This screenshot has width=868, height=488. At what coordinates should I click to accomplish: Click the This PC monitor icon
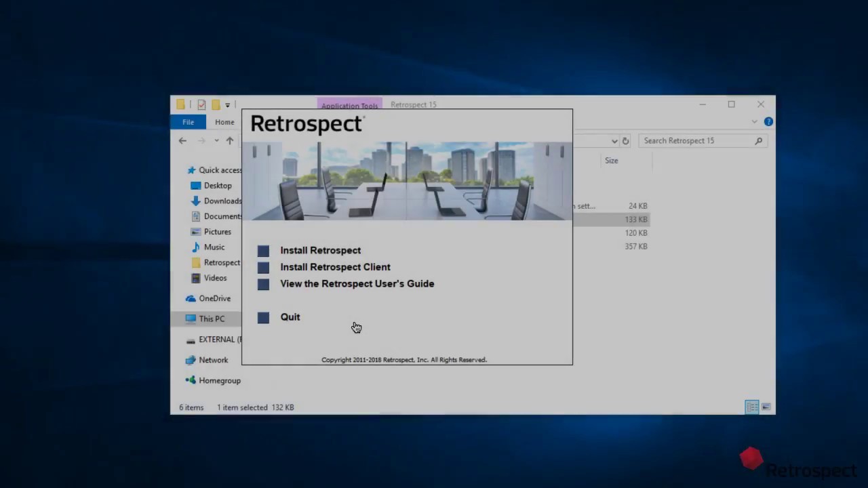point(191,319)
